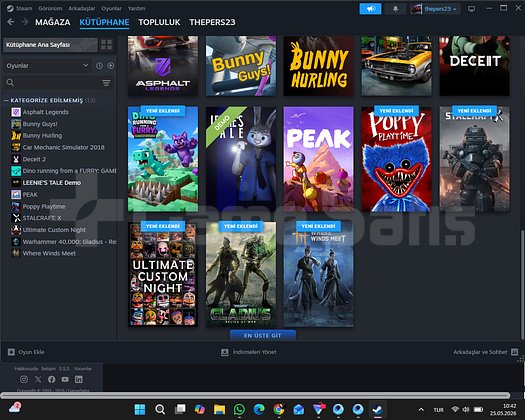
Task: Open the Steam menu
Action: (x=24, y=8)
